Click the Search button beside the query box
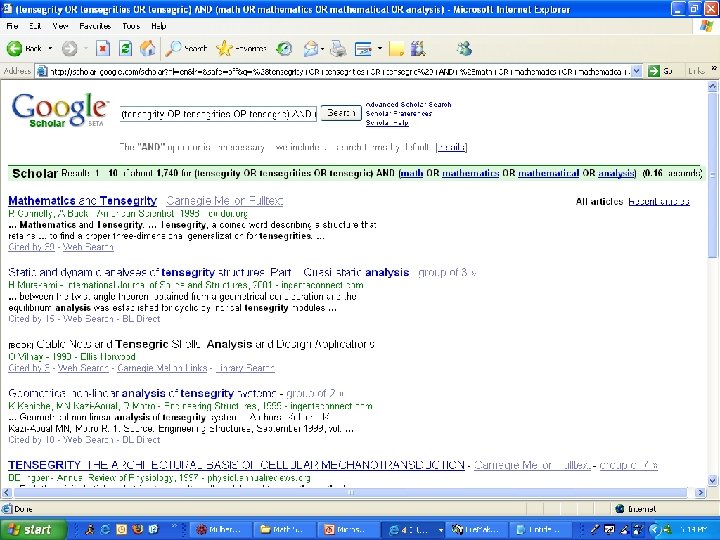The height and width of the screenshot is (540, 720). coord(341,113)
